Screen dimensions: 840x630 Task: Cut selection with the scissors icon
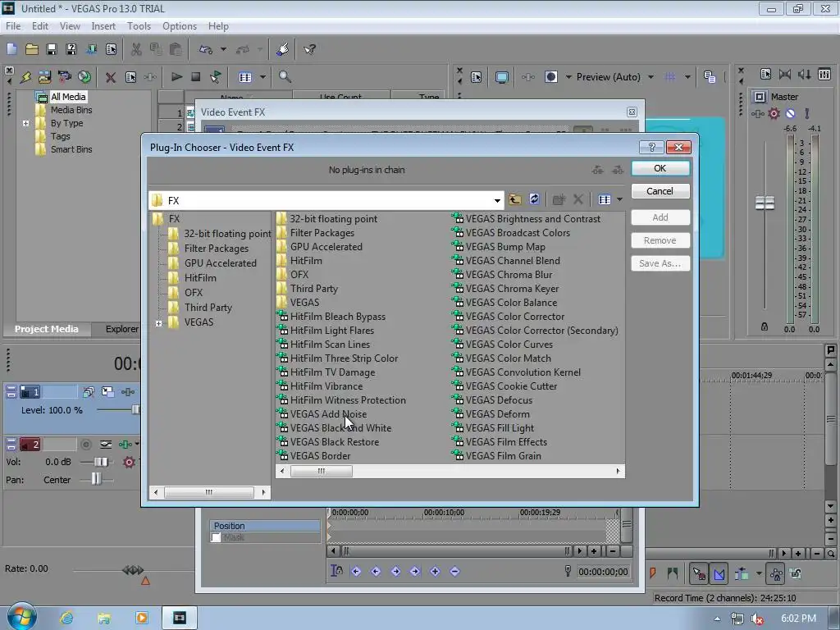pyautogui.click(x=136, y=49)
